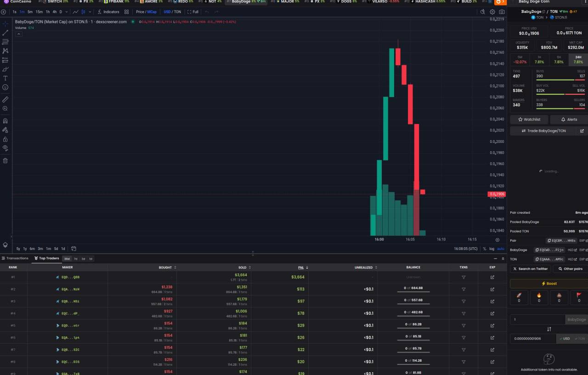
Task: Open the object tree layers icon
Action: pyautogui.click(x=5, y=245)
